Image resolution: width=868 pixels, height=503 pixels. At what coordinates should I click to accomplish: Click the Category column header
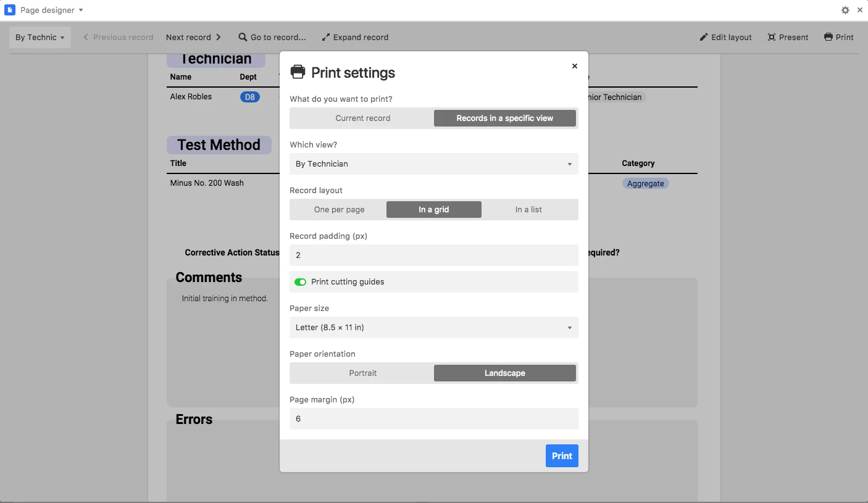pyautogui.click(x=638, y=163)
